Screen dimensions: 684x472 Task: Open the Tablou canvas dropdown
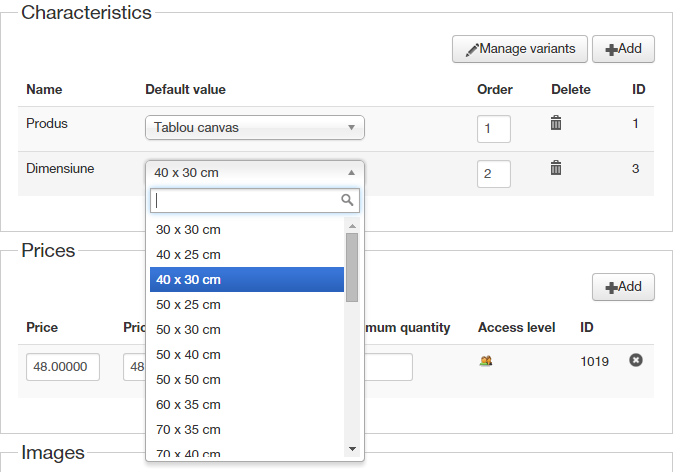[x=255, y=128]
